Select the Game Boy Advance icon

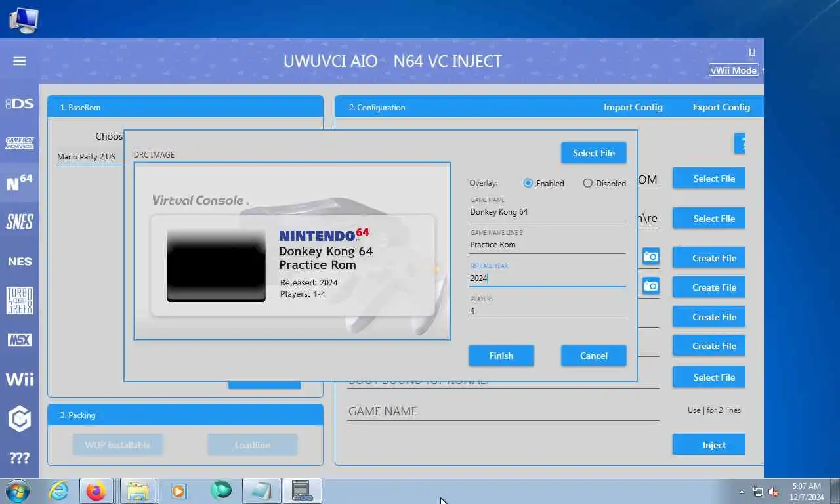pyautogui.click(x=20, y=142)
